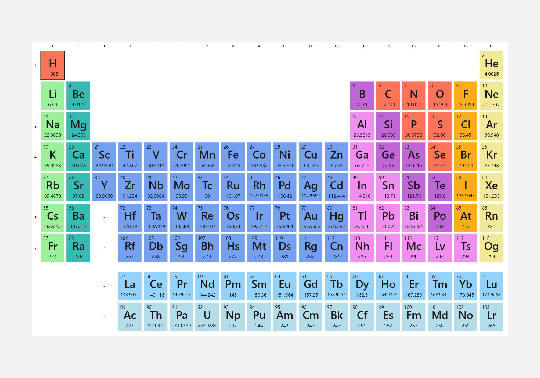
Task: Select the Mercury (Hg) element cell
Action: tap(336, 218)
